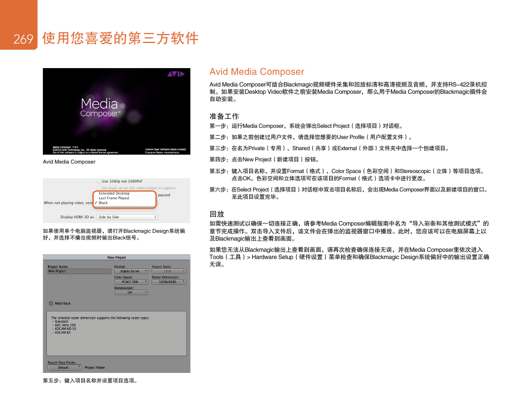
Task: Enable the Matchback checkbox
Action: [x=51, y=303]
